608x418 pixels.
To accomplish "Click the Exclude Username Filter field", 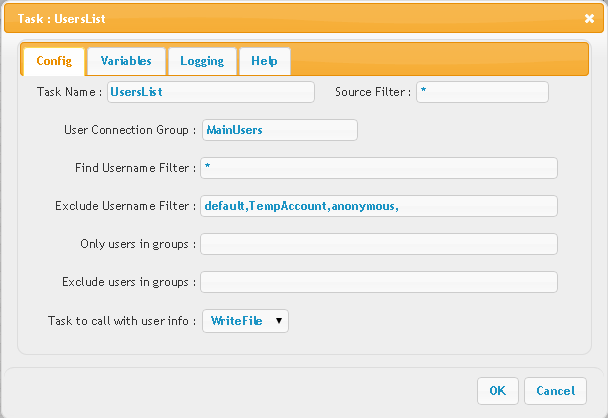I will tap(379, 206).
